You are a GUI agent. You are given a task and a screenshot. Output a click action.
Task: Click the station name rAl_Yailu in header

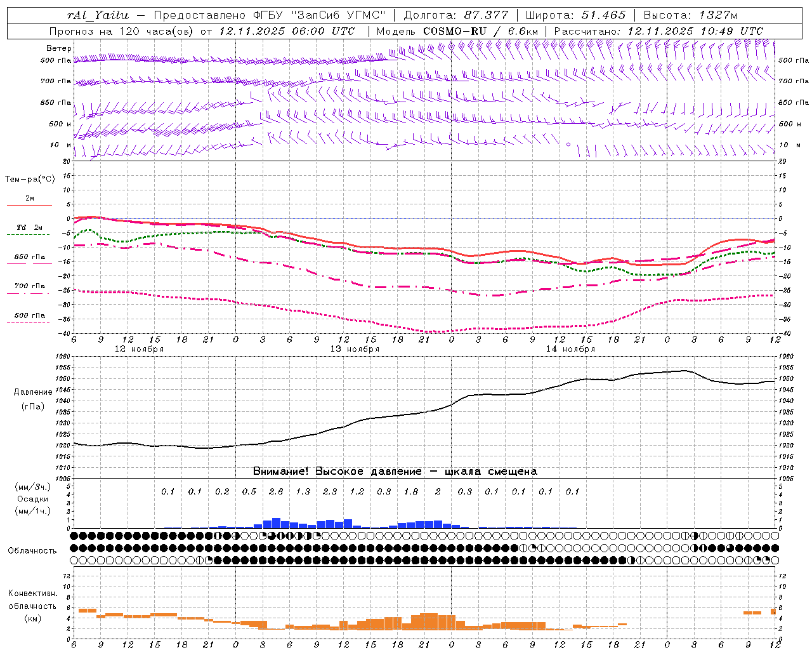point(98,15)
